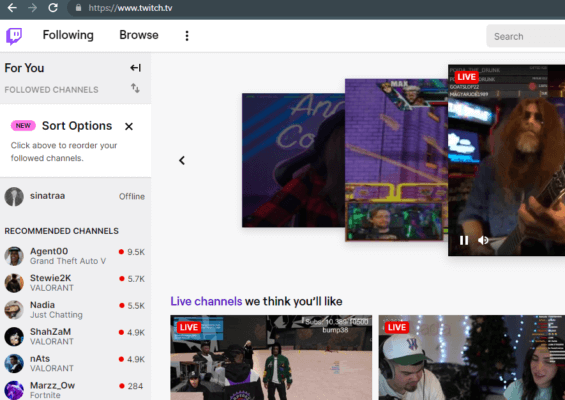Click sinatraa's Offline status

132,196
